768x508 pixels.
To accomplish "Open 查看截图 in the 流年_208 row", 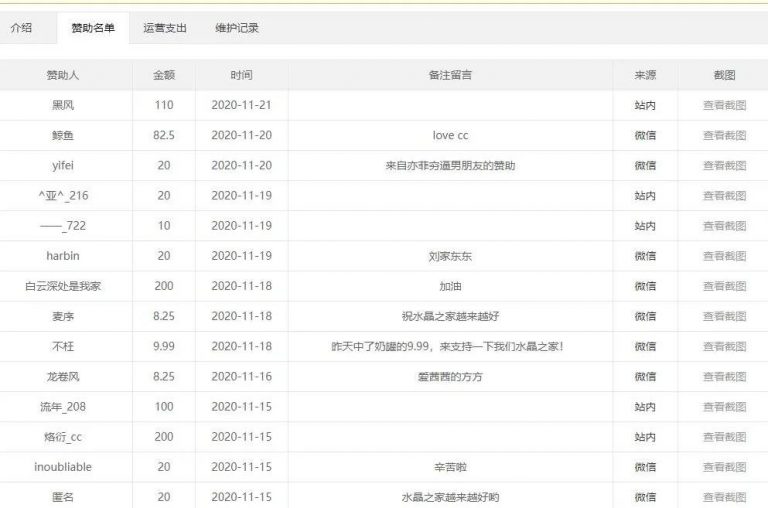I will pyautogui.click(x=724, y=407).
